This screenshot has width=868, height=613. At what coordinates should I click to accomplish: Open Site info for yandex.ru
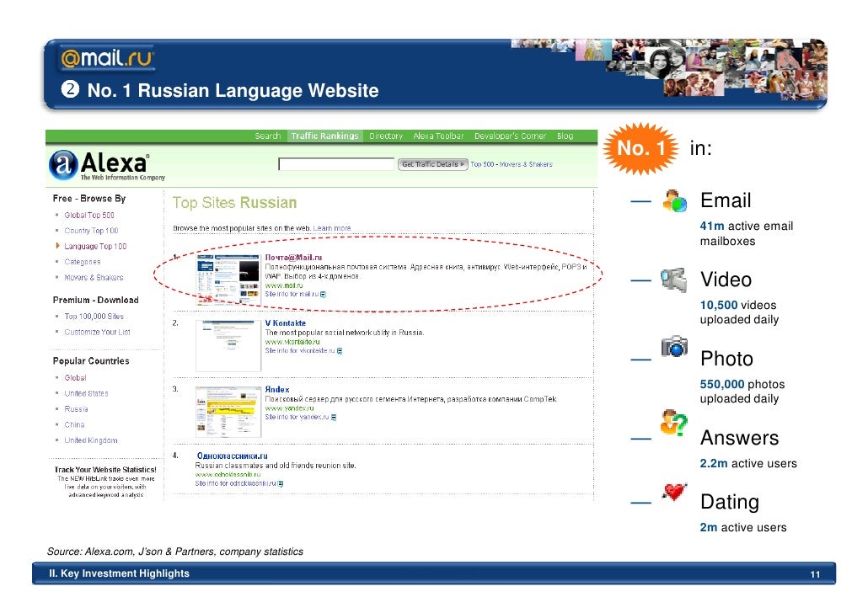[x=297, y=417]
